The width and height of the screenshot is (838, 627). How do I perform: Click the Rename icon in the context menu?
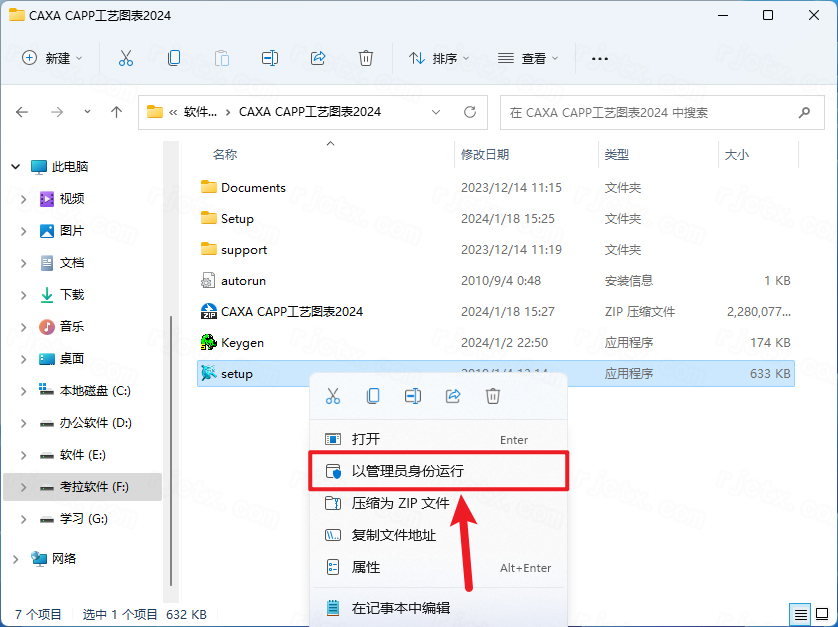(413, 396)
